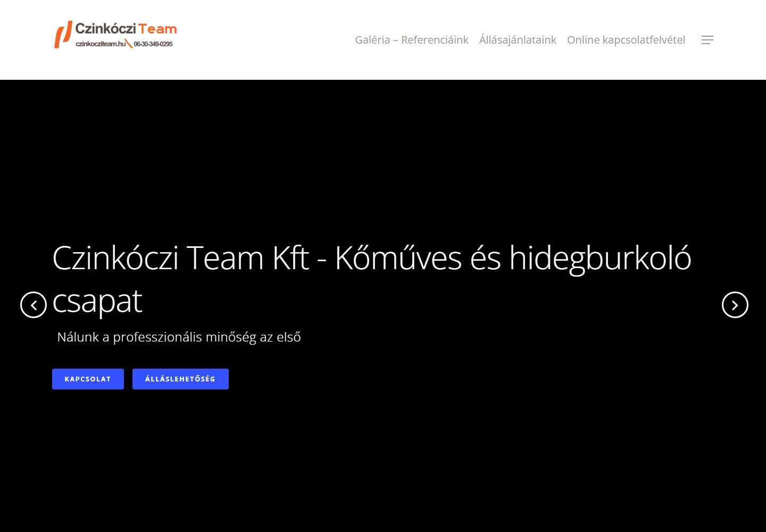The width and height of the screenshot is (766, 532).
Task: Click the ÁLLÁSLEHETŐSÉG button
Action: click(180, 379)
